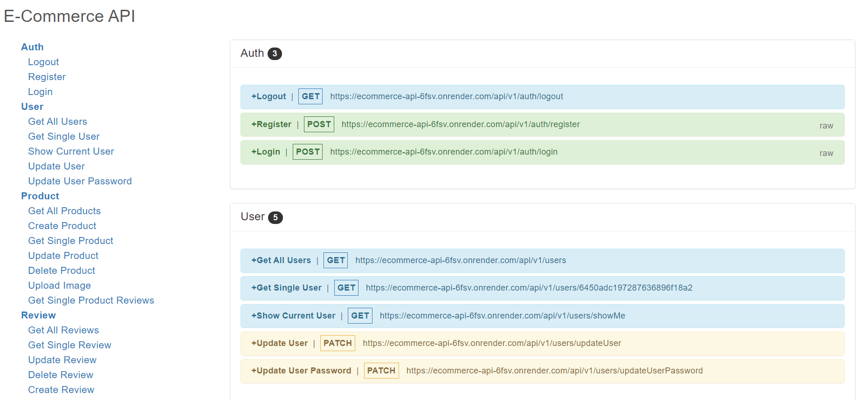This screenshot has height=400, width=868.
Task: Select Create Product sidebar link
Action: click(62, 226)
